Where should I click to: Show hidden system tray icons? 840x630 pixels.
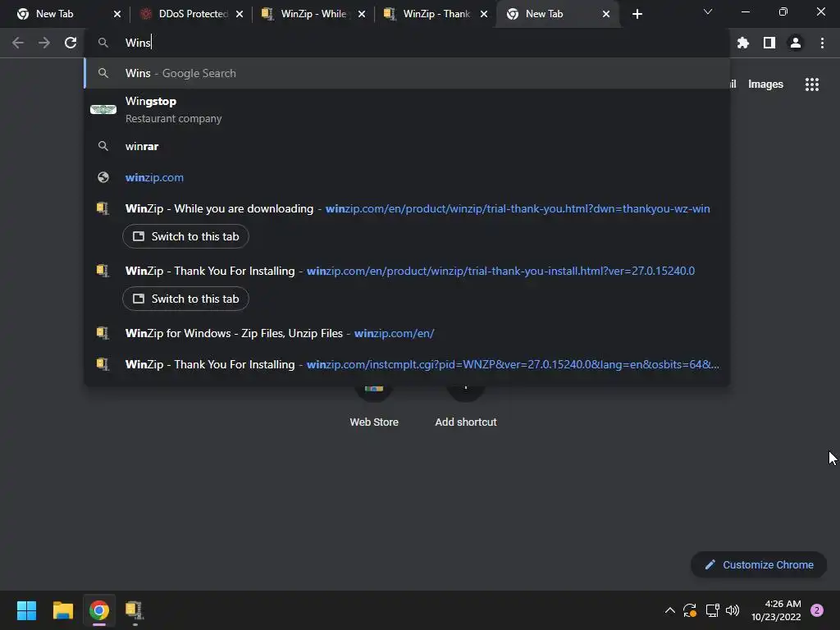click(669, 610)
